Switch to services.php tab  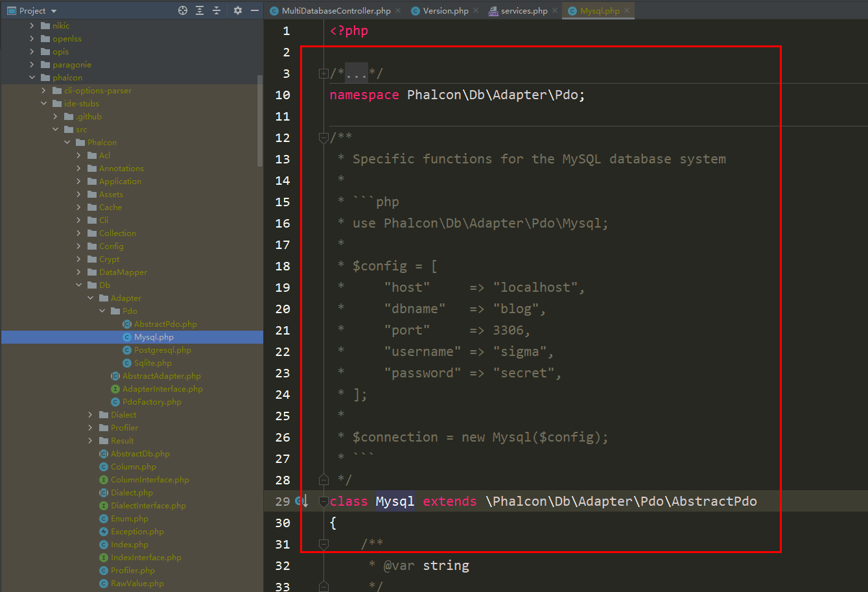(518, 10)
